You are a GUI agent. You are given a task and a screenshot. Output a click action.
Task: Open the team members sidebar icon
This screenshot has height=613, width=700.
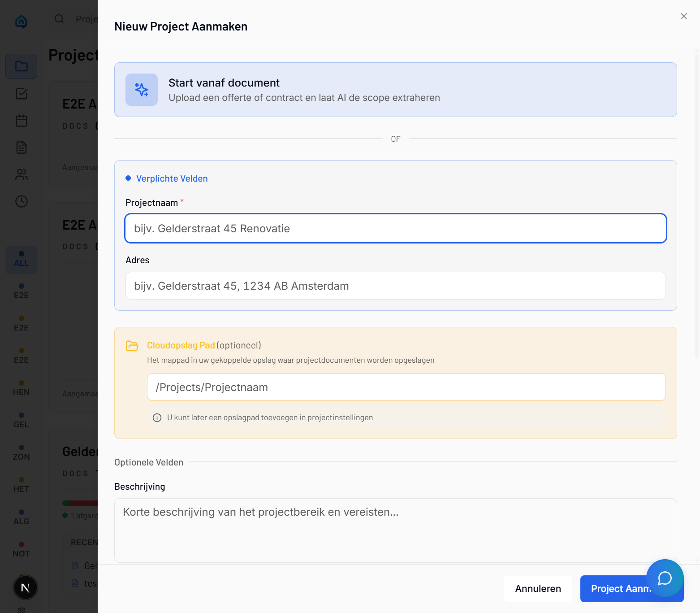(x=22, y=174)
